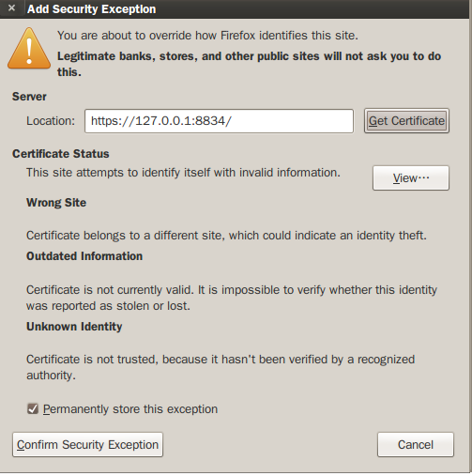Image resolution: width=472 pixels, height=476 pixels.
Task: Click the Certificate Status section label
Action: [61, 154]
